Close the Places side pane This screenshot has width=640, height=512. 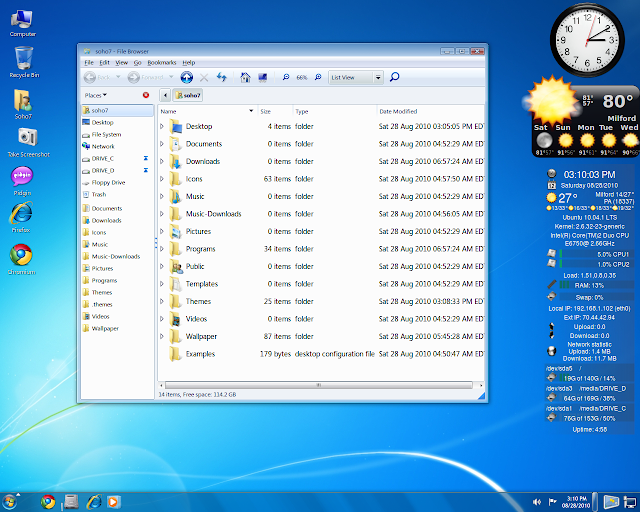(x=146, y=95)
